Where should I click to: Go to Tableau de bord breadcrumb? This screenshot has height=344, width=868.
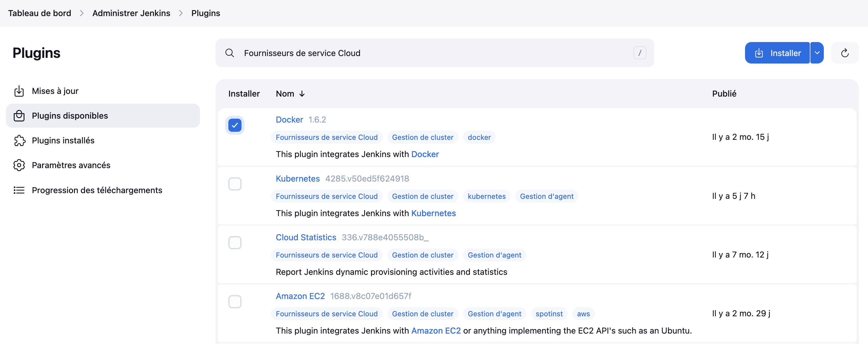(x=39, y=13)
